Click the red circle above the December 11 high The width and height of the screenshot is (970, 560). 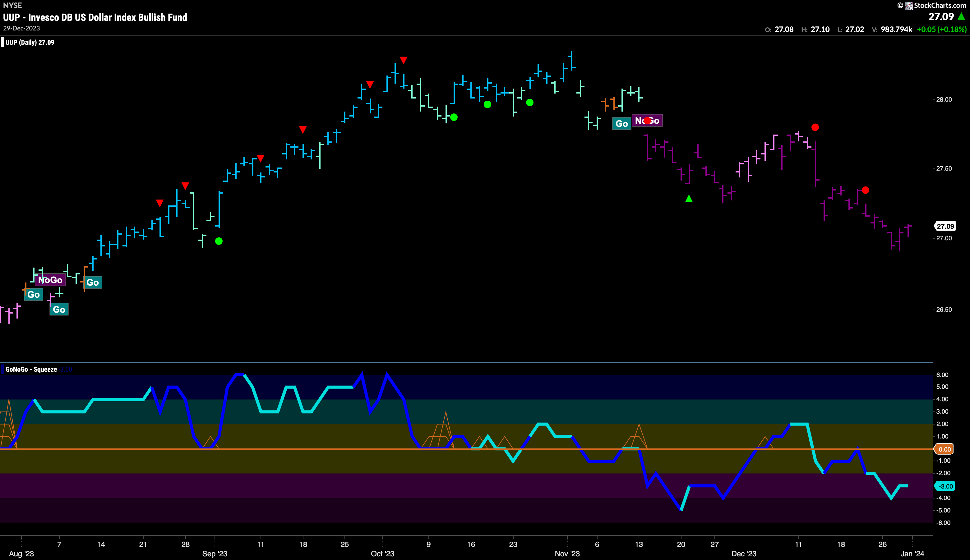[x=815, y=127]
